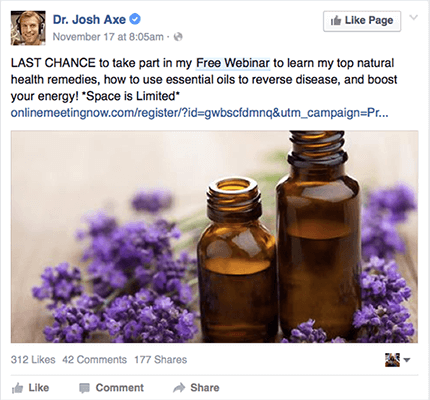View the 312 Likes list

click(x=33, y=360)
